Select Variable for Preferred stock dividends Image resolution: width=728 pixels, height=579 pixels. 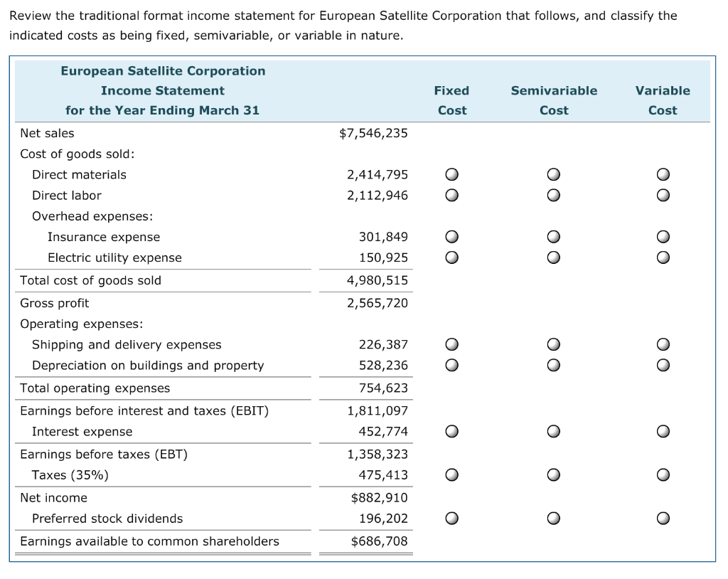point(663,518)
